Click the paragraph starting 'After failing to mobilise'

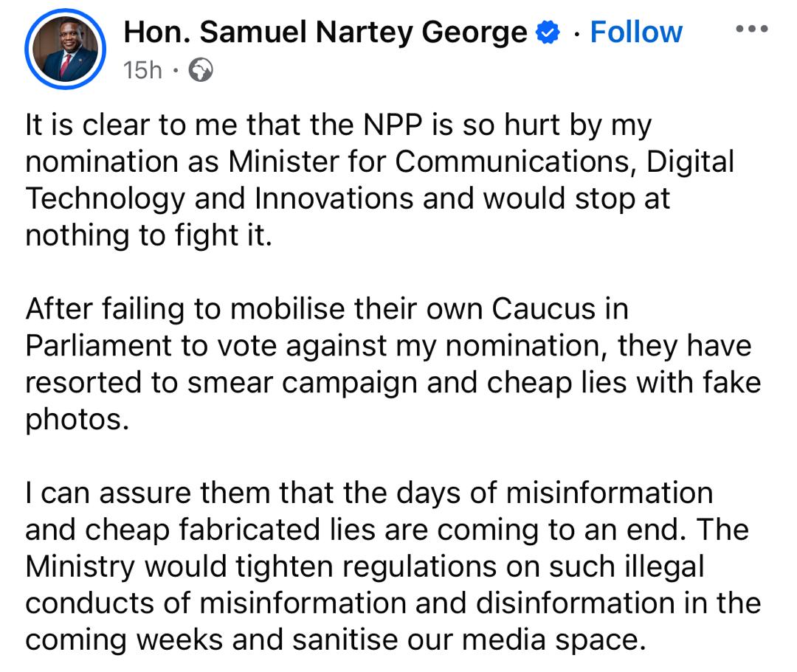(393, 364)
